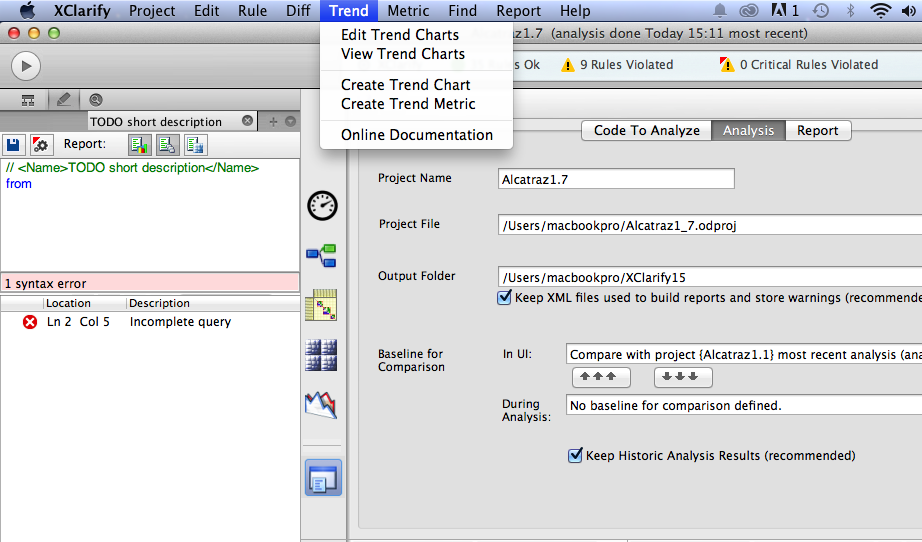Open the Metric menu in menu bar
The image size is (922, 542).
click(408, 11)
